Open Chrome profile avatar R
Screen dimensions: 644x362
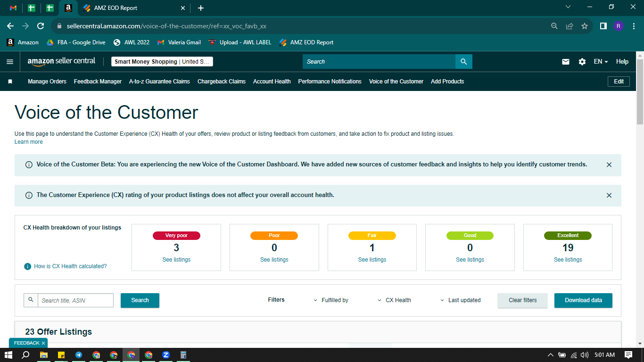(619, 26)
